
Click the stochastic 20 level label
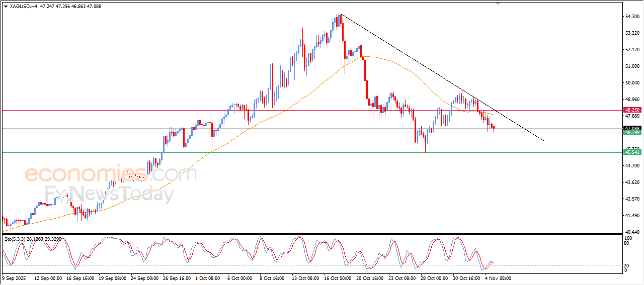point(627,265)
